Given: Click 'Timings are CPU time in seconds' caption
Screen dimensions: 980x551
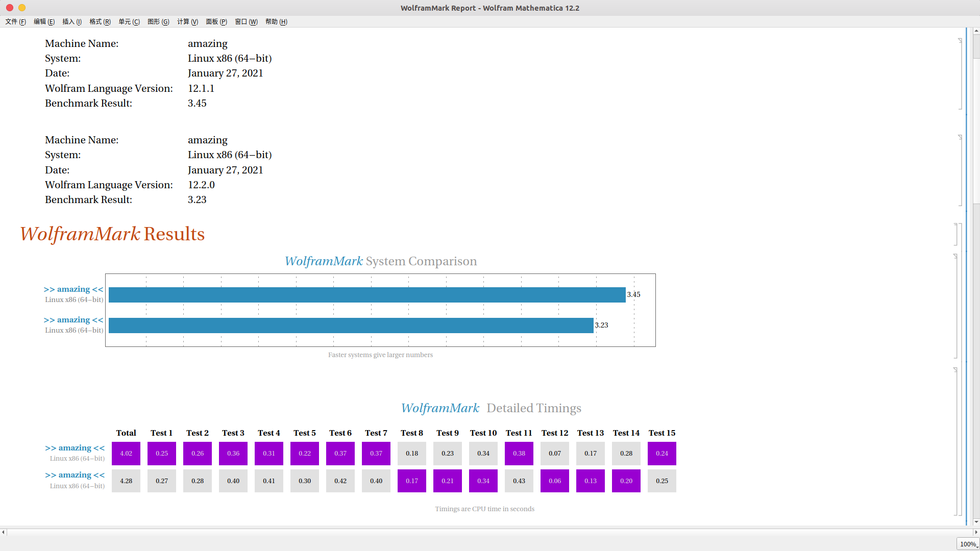Looking at the screenshot, I should pyautogui.click(x=485, y=509).
